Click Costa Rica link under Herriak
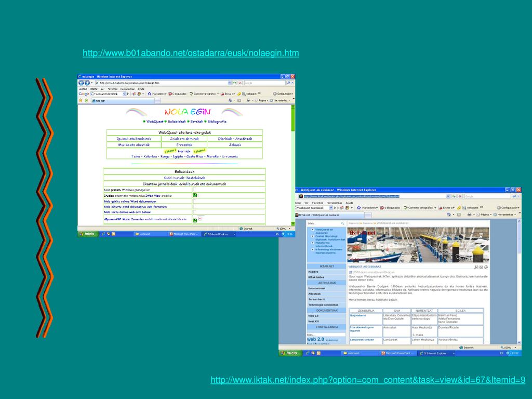 click(x=195, y=156)
